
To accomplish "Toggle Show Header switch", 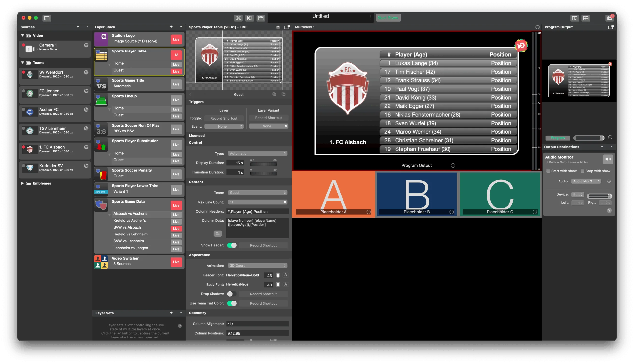I will tap(232, 245).
